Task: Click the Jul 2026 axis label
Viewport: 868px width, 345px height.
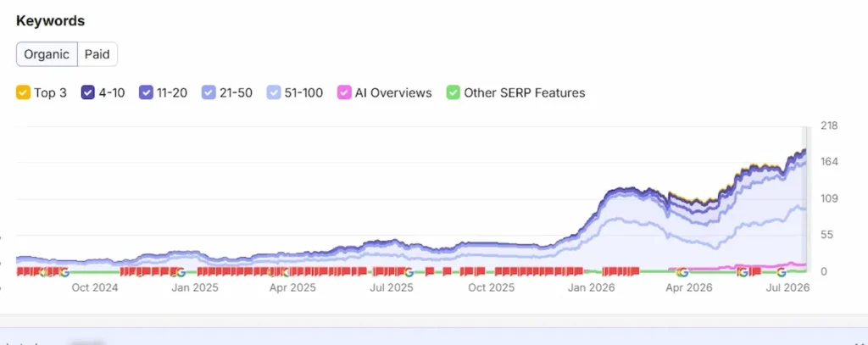Action: tap(787, 288)
